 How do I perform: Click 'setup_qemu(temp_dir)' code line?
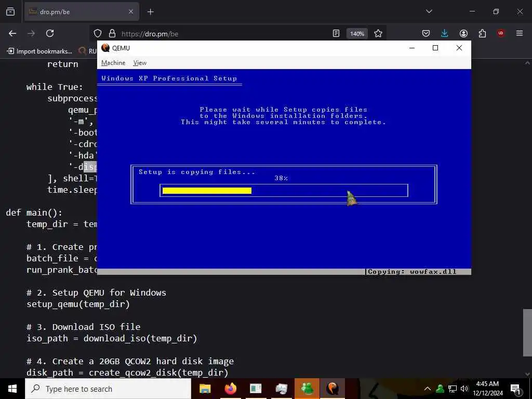pos(78,304)
